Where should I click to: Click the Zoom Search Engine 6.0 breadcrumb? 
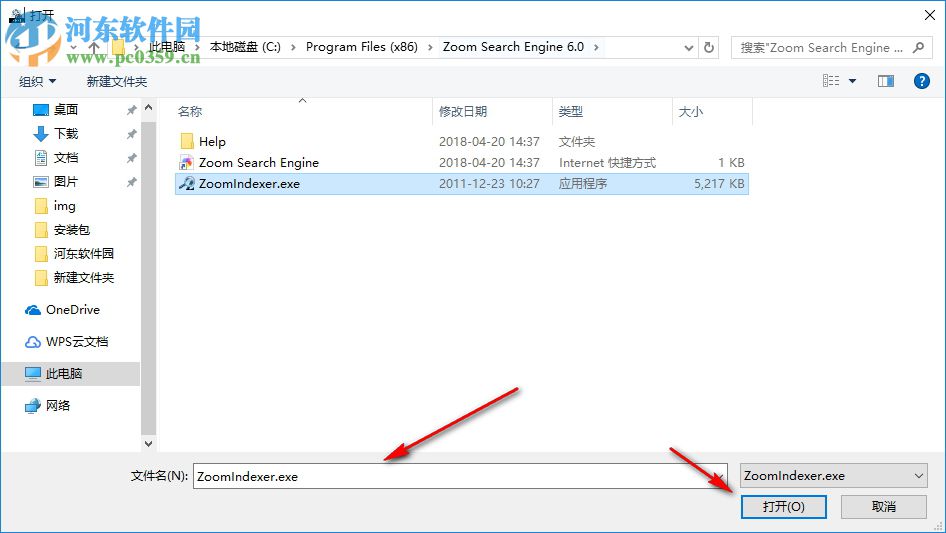pyautogui.click(x=513, y=47)
